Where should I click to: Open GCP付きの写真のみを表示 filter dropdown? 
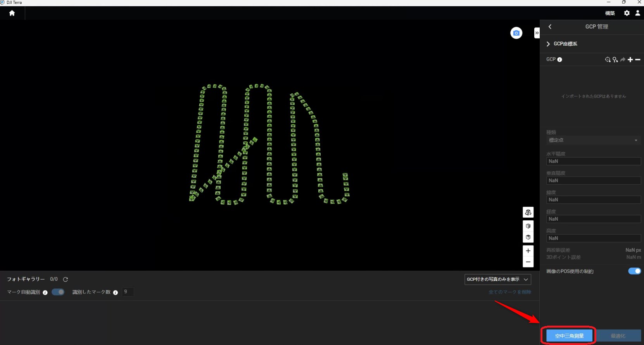497,280
